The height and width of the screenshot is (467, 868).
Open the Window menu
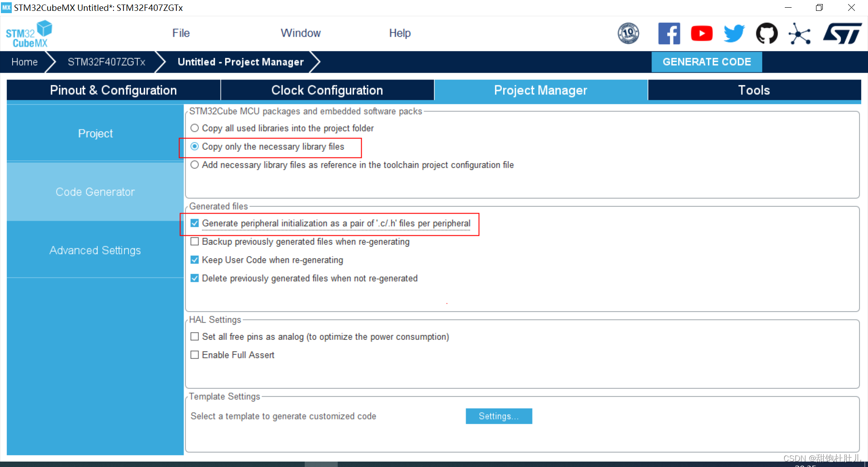[x=301, y=33]
